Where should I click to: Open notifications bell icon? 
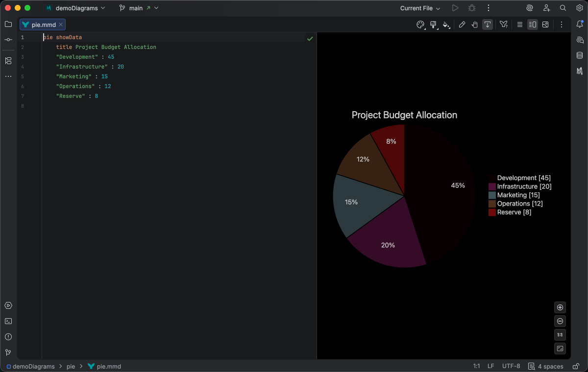point(580,24)
